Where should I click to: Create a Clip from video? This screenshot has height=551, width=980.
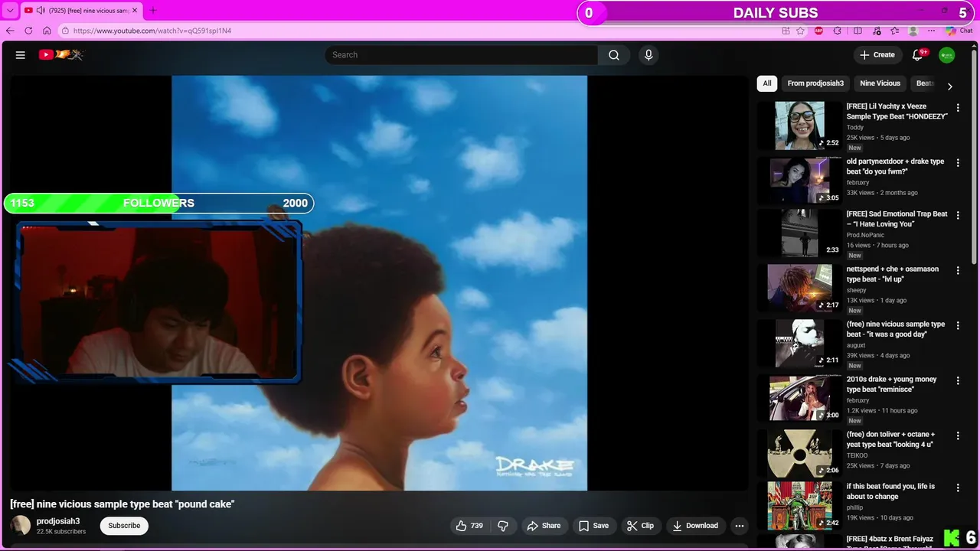click(x=640, y=526)
